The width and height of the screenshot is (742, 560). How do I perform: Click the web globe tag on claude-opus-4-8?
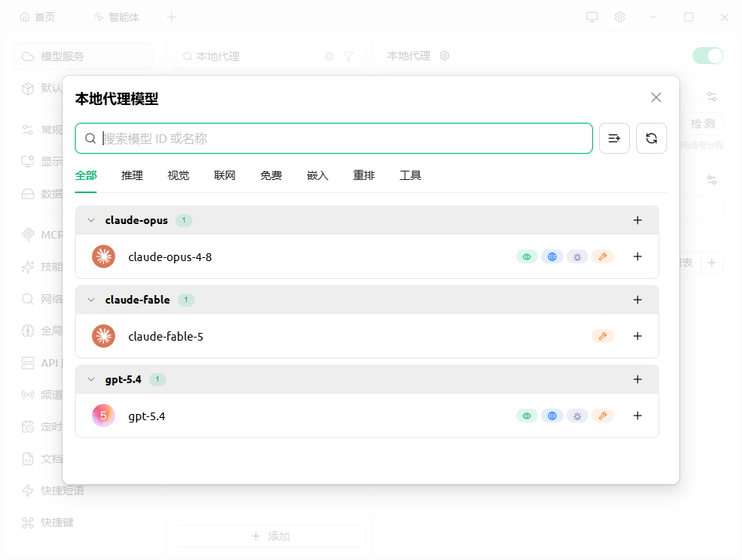(x=552, y=256)
